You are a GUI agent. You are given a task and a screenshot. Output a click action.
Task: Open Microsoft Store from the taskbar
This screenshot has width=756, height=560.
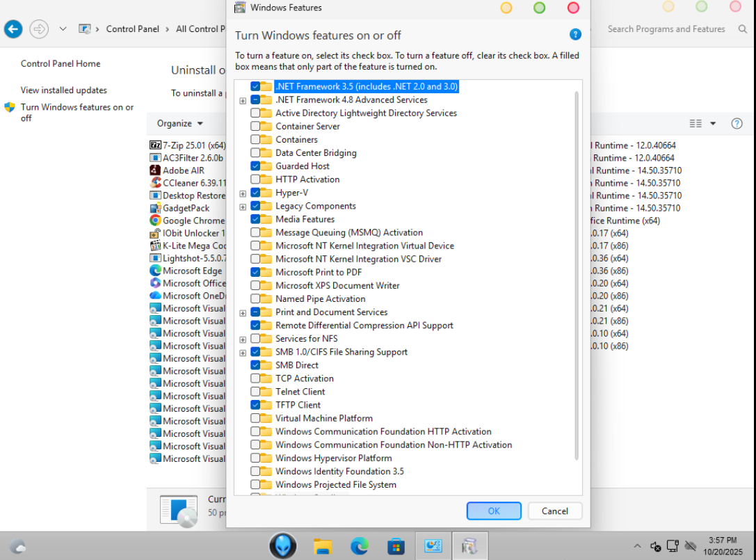click(396, 547)
